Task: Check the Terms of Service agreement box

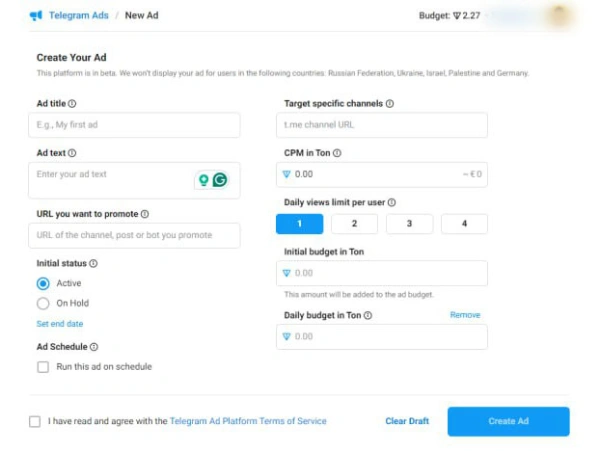Action: pos(35,422)
